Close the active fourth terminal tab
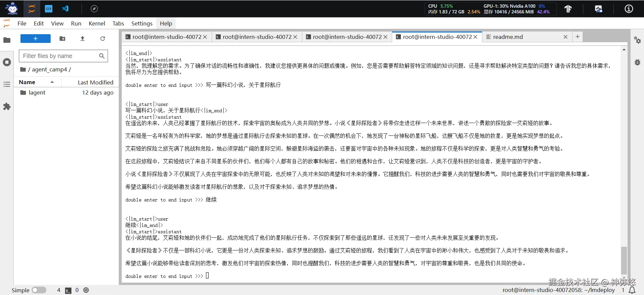644x295 pixels. click(x=475, y=37)
